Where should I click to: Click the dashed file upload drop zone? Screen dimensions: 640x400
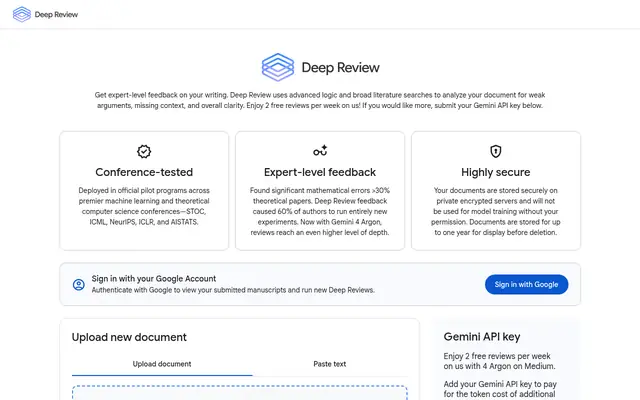(240, 393)
